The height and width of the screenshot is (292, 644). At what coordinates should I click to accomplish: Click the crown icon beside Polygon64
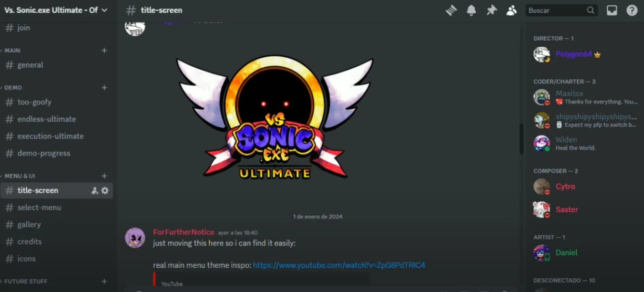coord(597,54)
